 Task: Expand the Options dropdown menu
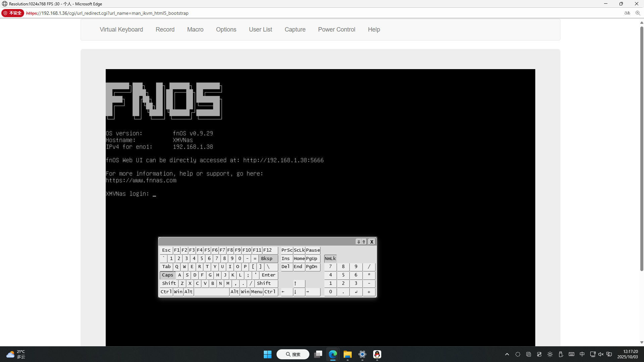[x=226, y=30]
